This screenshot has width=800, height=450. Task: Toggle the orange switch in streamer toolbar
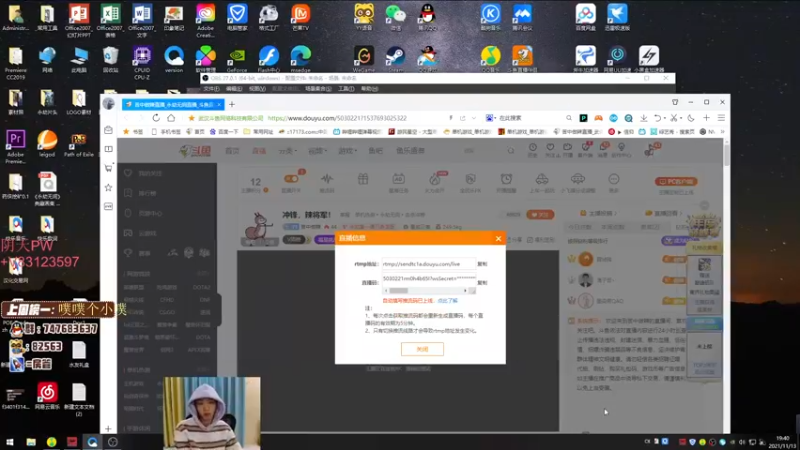[291, 179]
